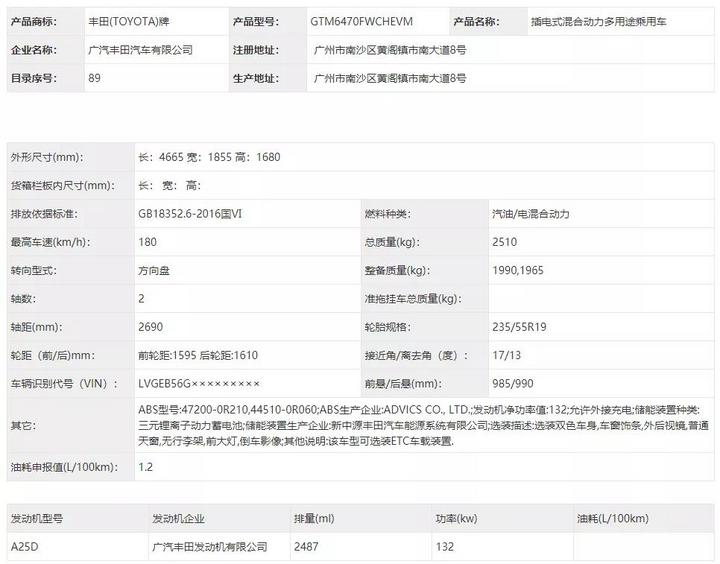Image resolution: width=720 pixels, height=564 pixels.
Task: Click engine maker 广汽丰田发动机有限公司
Action: [210, 547]
